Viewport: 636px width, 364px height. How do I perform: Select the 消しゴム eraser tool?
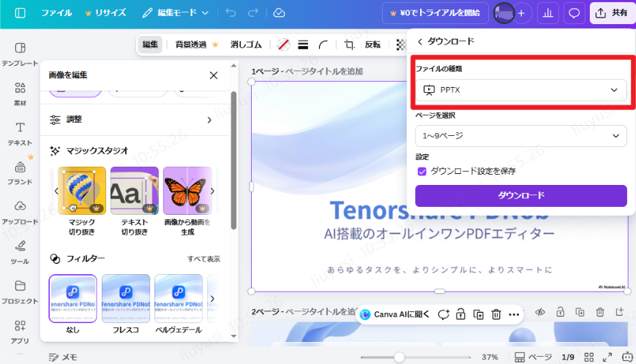click(246, 45)
